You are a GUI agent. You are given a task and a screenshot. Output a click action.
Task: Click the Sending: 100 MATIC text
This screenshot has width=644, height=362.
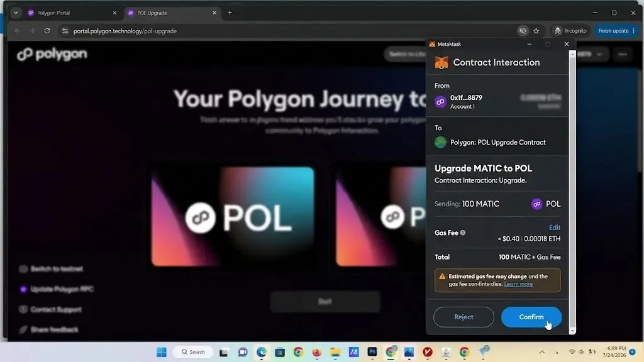point(467,204)
